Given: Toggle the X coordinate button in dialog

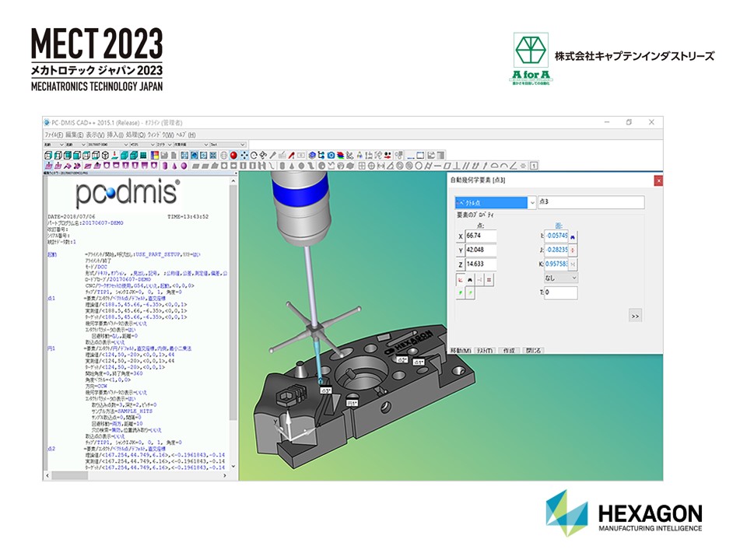Looking at the screenshot, I should coord(461,236).
